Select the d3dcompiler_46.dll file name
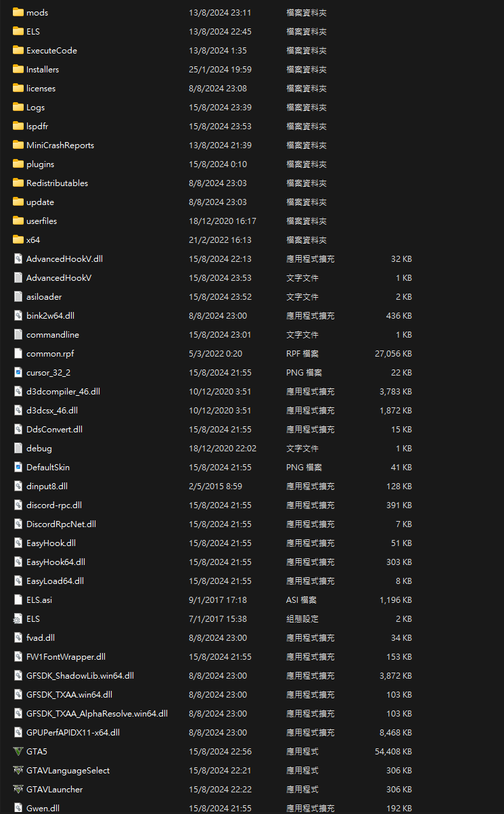 point(63,391)
